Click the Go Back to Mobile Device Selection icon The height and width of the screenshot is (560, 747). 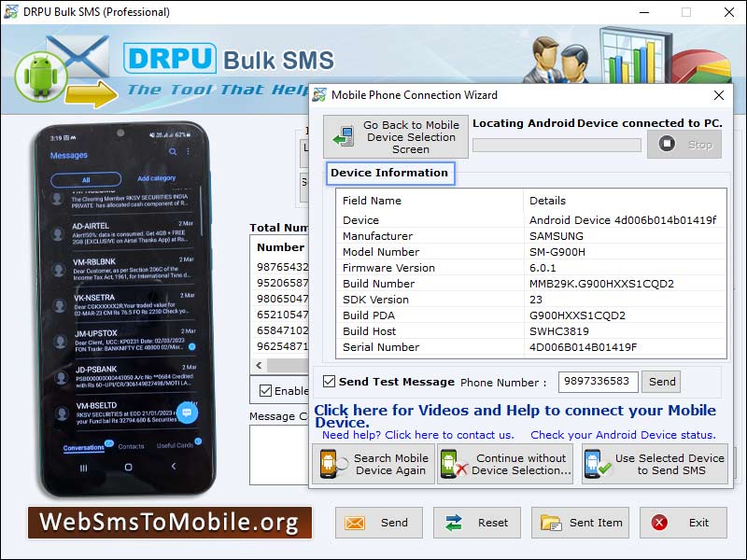click(x=344, y=137)
